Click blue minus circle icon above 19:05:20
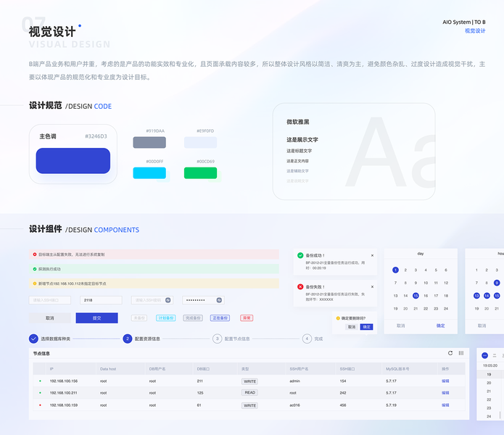 484,356
